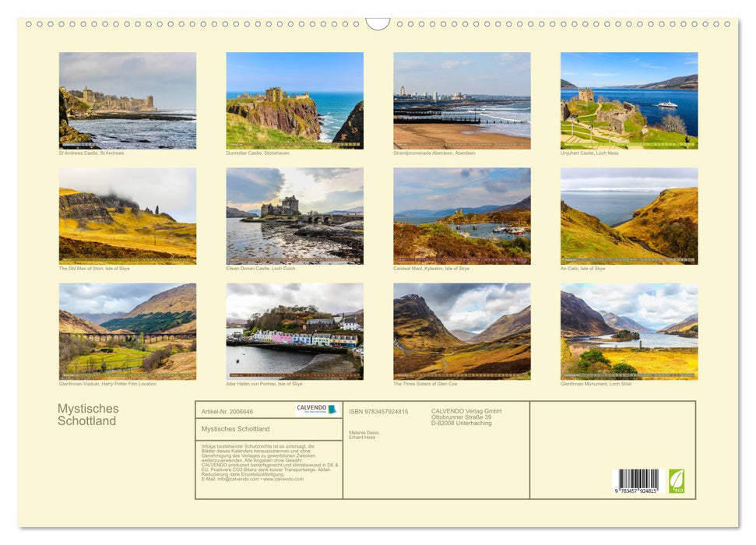The width and height of the screenshot is (756, 545).
Task: Open the Glenfinnan-Viadukt Harry Potter photo
Action: click(126, 331)
